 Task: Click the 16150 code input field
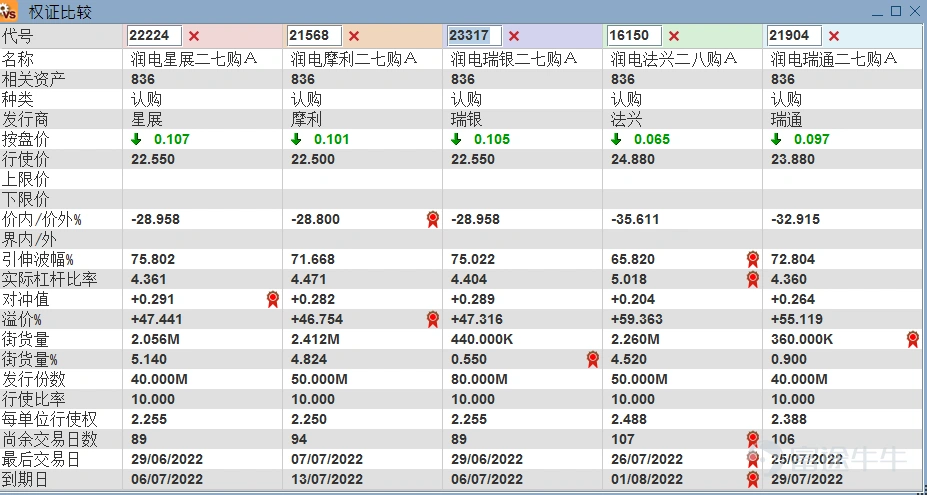tap(634, 35)
